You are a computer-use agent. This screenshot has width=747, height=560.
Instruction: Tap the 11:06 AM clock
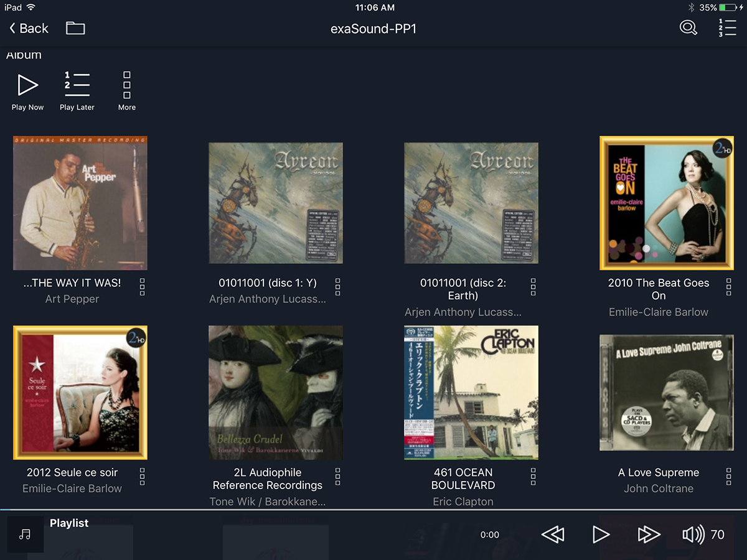pos(375,7)
